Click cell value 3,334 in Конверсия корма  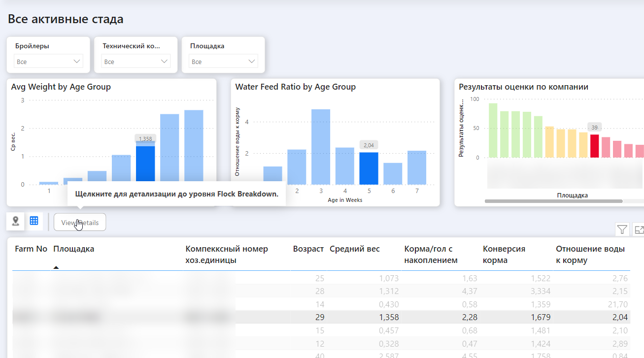[540, 292]
